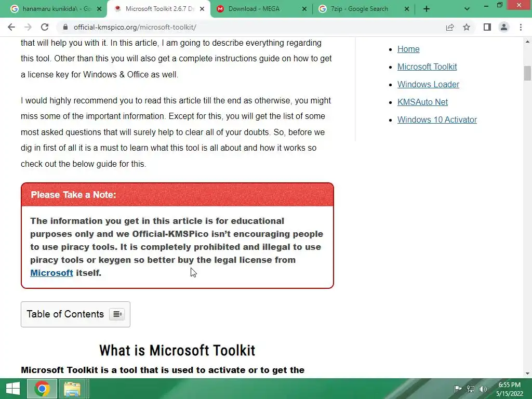532x399 pixels.
Task: Click the address bar URL
Action: pos(135,27)
